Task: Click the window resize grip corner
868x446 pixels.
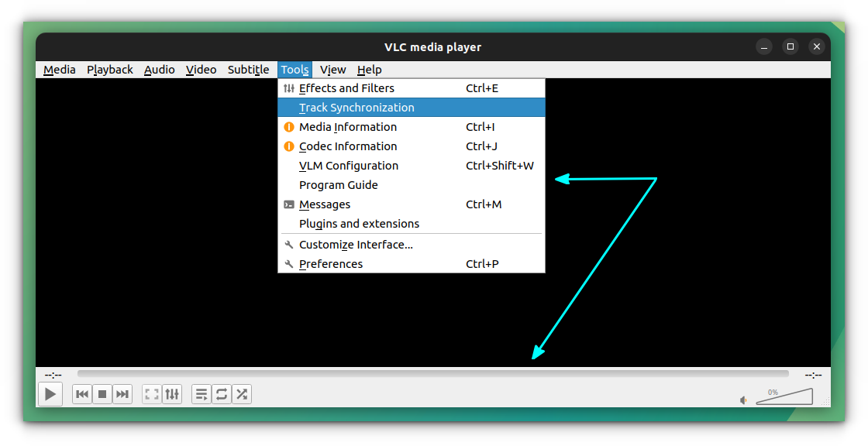Action: [826, 403]
